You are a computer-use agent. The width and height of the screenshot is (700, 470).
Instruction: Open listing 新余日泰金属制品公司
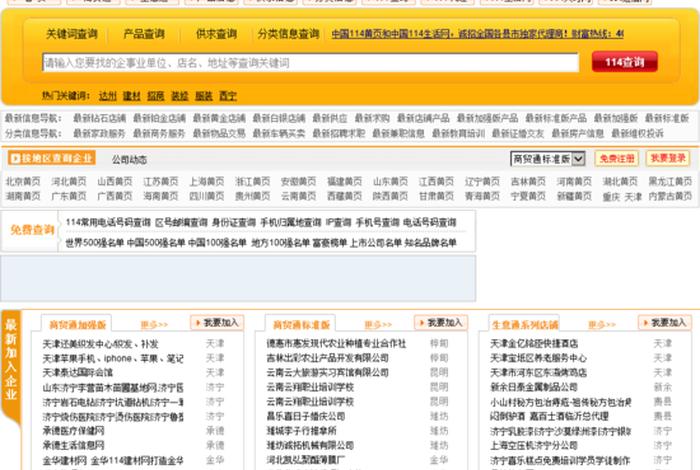[534, 387]
